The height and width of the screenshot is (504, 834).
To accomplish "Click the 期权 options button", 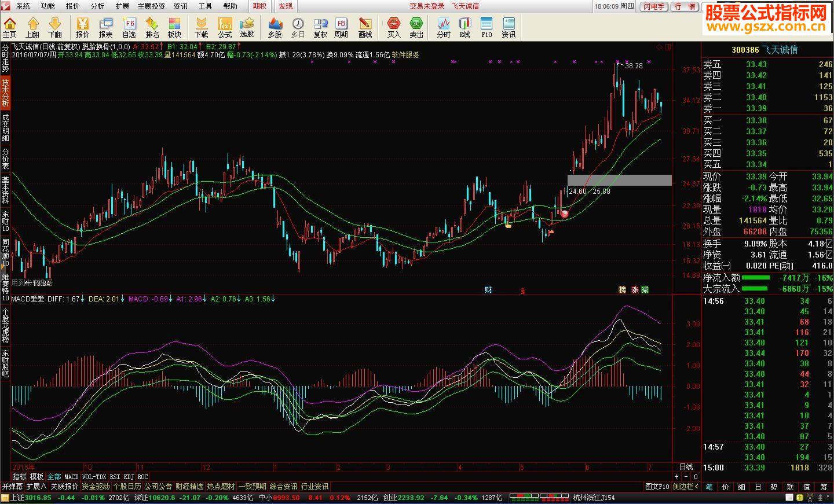I will [260, 6].
